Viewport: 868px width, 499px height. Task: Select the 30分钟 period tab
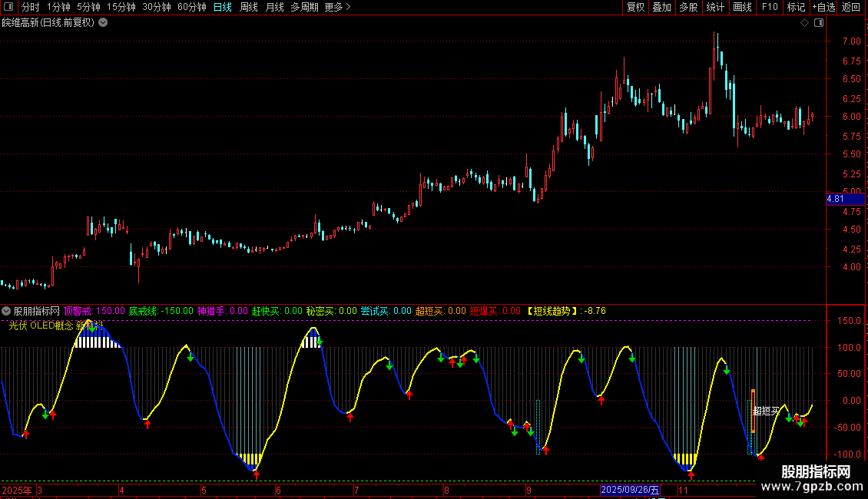click(x=157, y=7)
